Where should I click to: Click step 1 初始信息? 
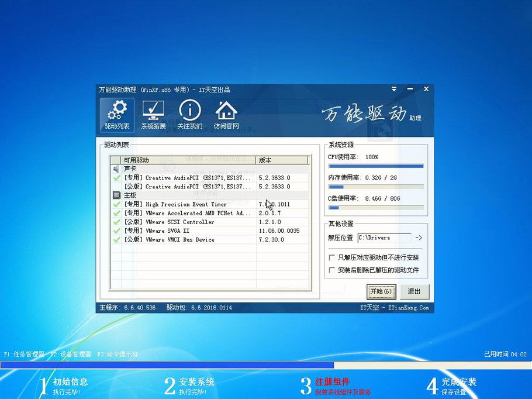pos(63,386)
